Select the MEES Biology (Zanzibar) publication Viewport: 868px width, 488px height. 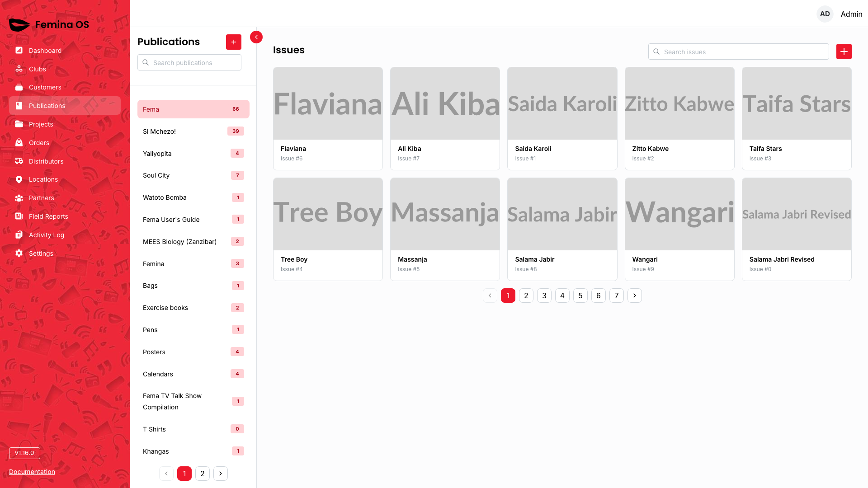click(x=193, y=242)
